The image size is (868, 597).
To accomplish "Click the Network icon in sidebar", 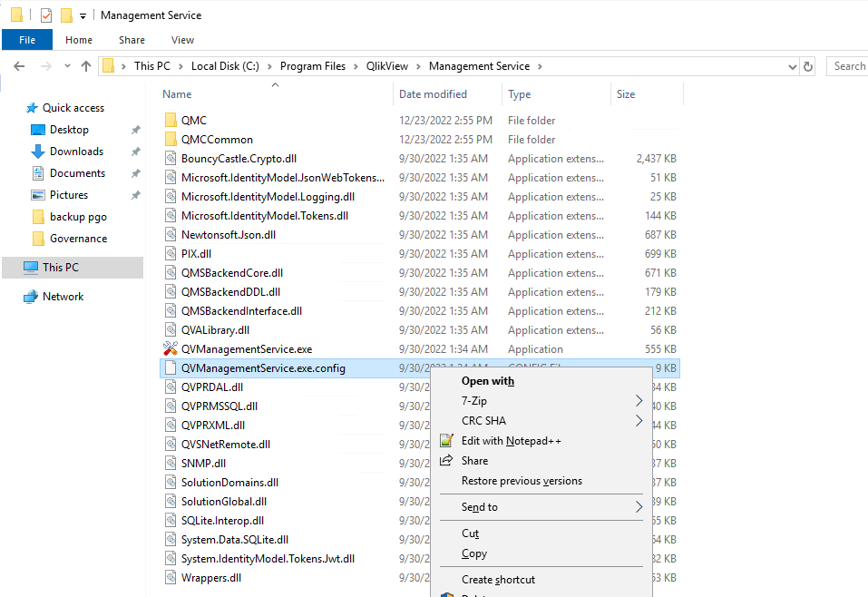I will point(31,297).
